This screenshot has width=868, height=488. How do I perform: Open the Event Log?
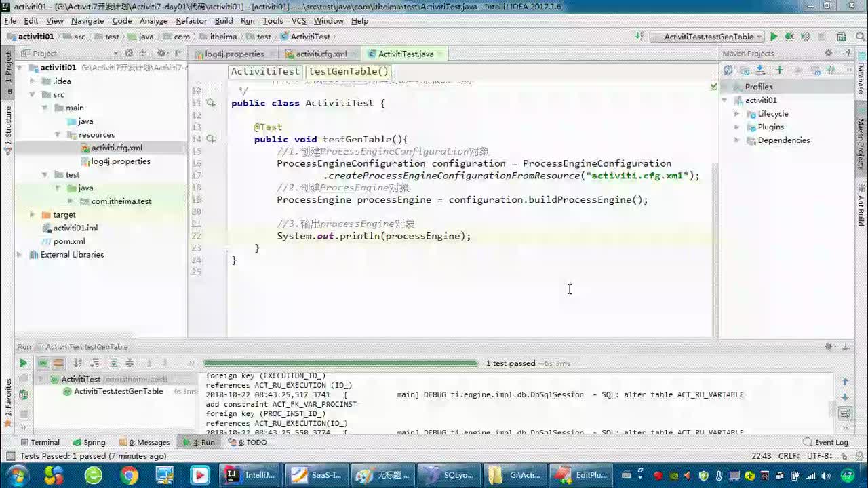(826, 442)
